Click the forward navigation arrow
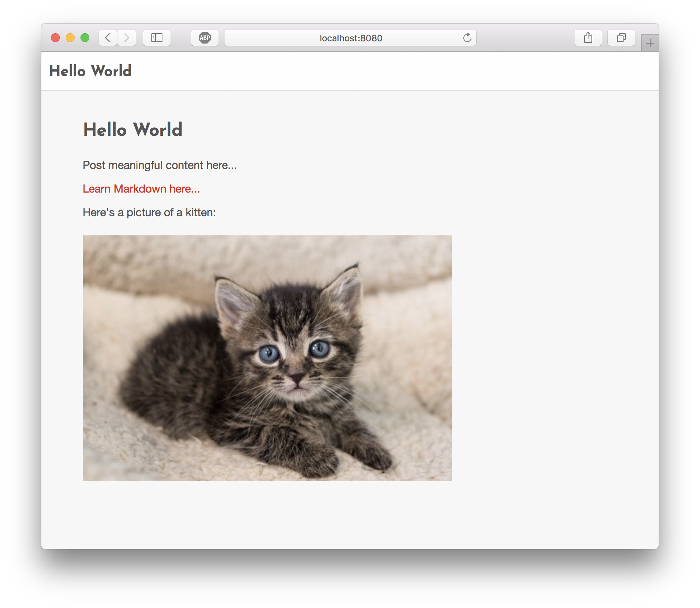Image resolution: width=700 pixels, height=608 pixels. coord(127,38)
